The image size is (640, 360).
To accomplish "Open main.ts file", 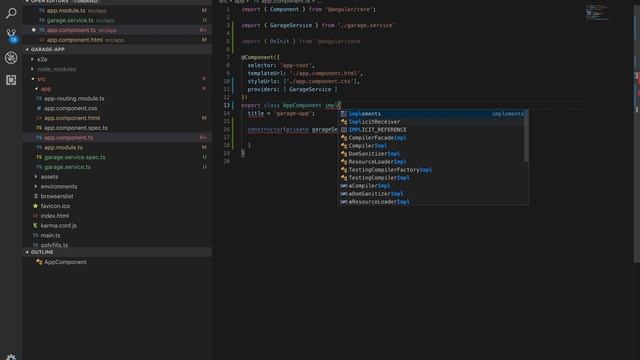I will pyautogui.click(x=117, y=236).
